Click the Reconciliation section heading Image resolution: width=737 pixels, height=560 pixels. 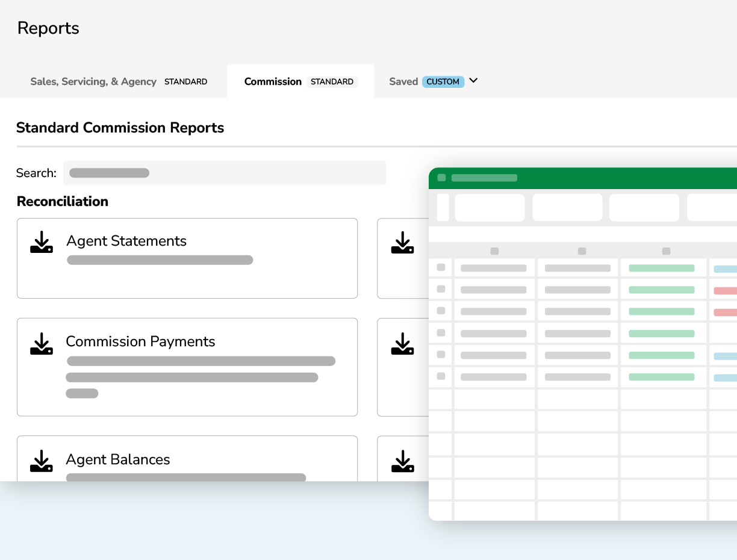pyautogui.click(x=63, y=202)
